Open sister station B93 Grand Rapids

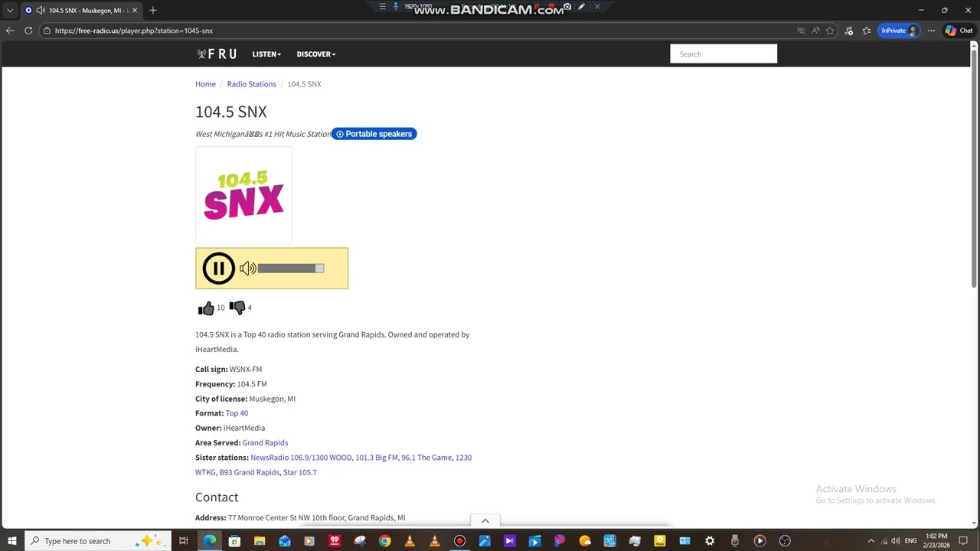[250, 472]
